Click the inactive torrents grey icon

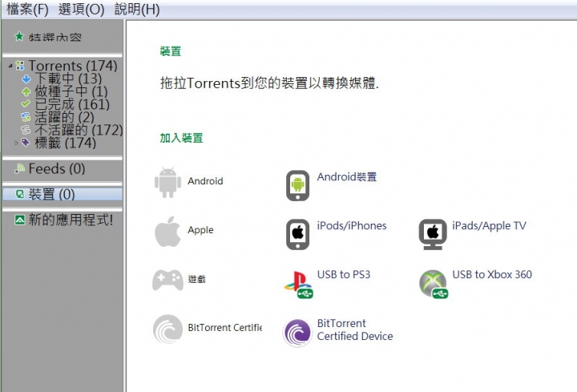(x=26, y=130)
